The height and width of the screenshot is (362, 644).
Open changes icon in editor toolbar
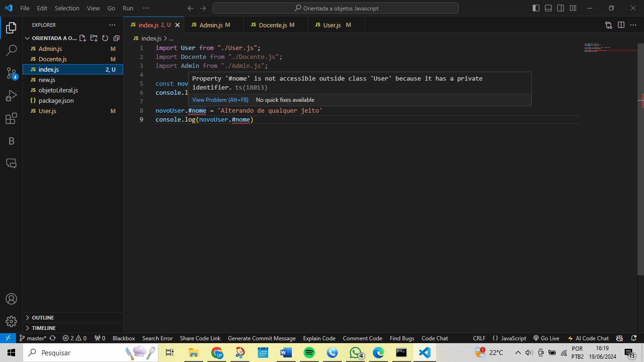click(609, 25)
